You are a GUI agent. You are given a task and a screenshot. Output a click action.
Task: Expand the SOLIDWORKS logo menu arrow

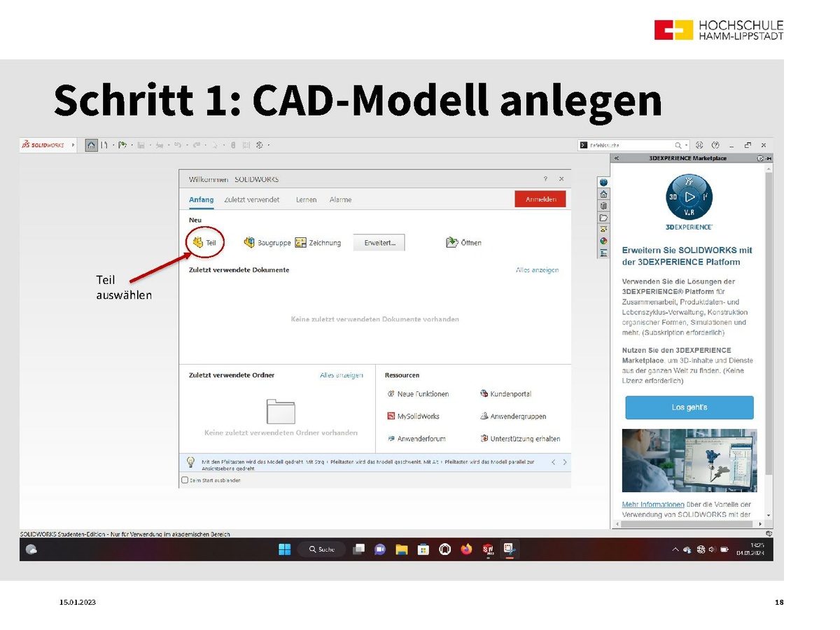point(73,145)
